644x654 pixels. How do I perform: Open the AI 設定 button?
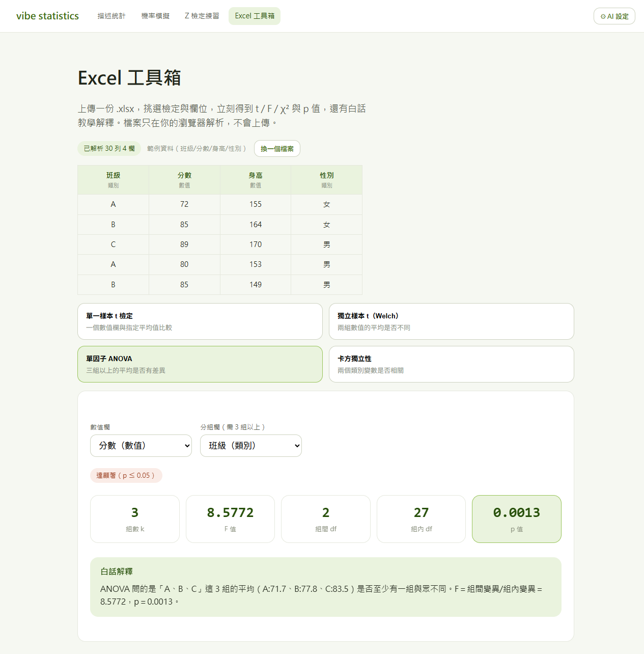coord(614,16)
